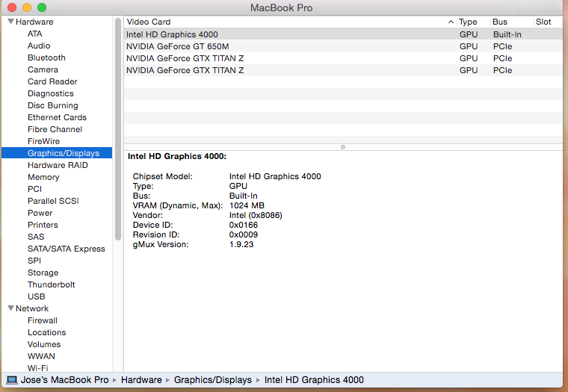Screen dimensions: 568x392
Task: Select Ethernet Cards in sidebar
Action: coord(58,117)
